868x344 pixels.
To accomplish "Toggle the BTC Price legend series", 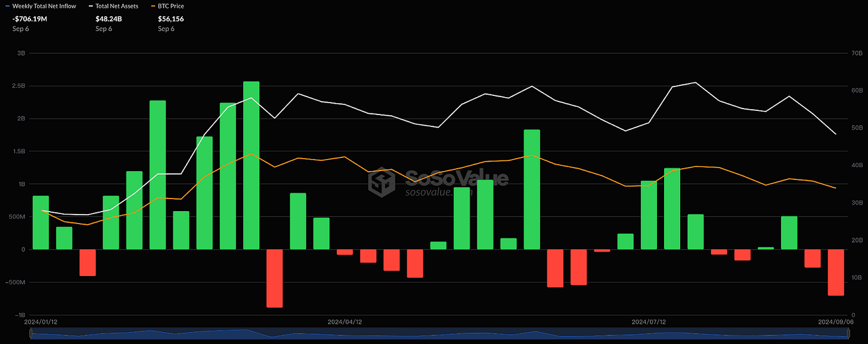I will 166,6.
